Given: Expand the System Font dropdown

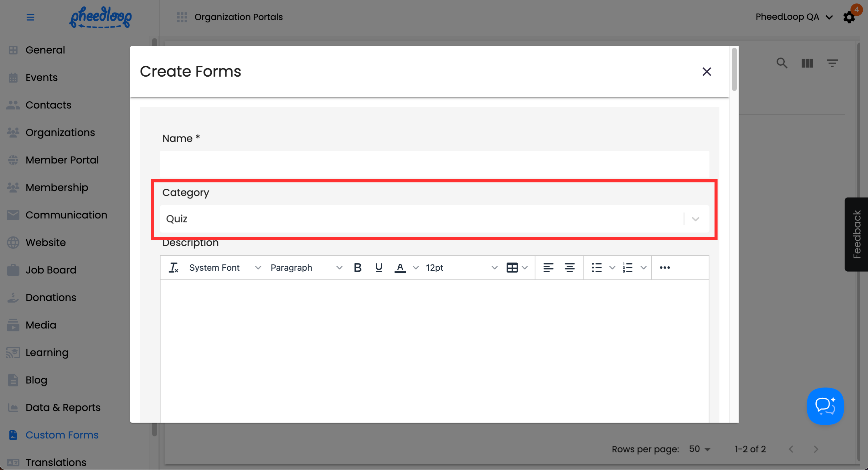Looking at the screenshot, I should [x=225, y=268].
